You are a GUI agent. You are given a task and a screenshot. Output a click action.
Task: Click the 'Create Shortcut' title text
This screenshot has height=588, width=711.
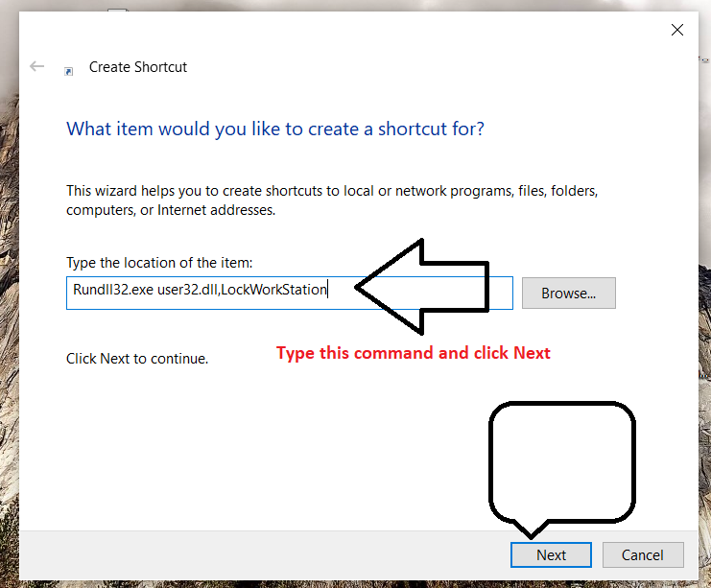point(138,67)
